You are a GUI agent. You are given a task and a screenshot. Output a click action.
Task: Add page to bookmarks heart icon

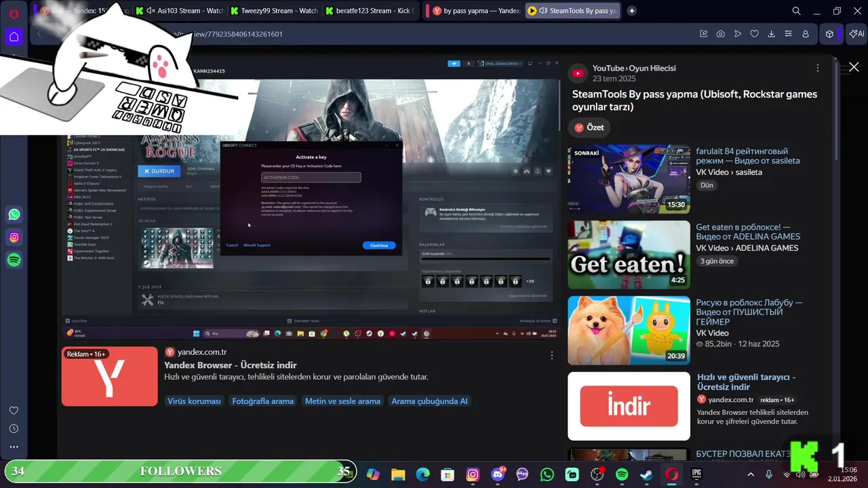tap(755, 34)
